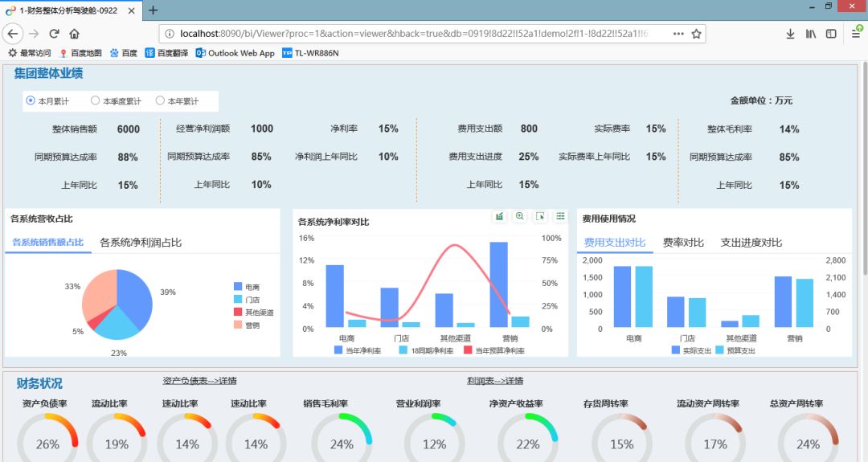This screenshot has width=868, height=462.
Task: Switch to the 支出进度对比 tab
Action: pyautogui.click(x=751, y=243)
